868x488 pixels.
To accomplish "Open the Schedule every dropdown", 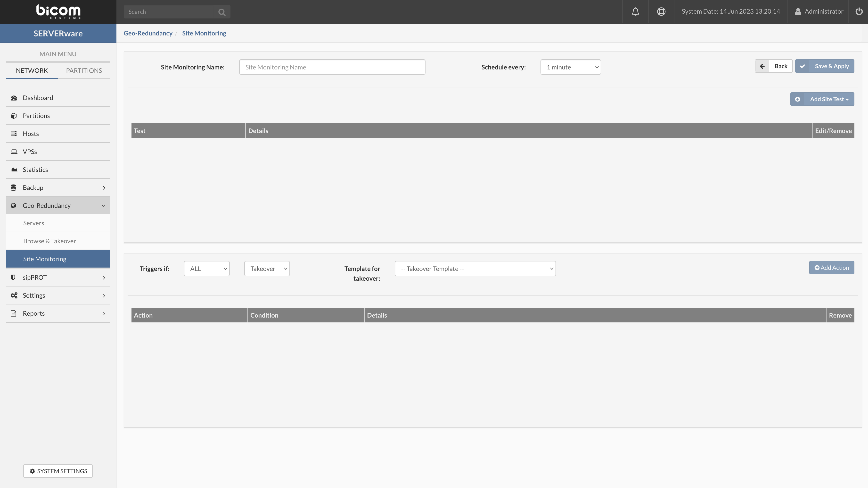I will click(x=571, y=67).
